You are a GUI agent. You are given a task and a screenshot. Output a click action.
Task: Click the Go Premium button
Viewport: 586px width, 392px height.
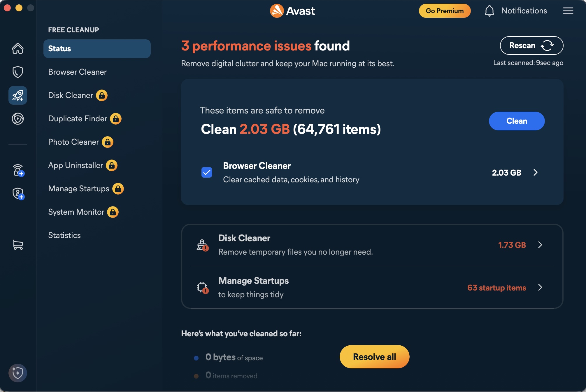(x=445, y=11)
